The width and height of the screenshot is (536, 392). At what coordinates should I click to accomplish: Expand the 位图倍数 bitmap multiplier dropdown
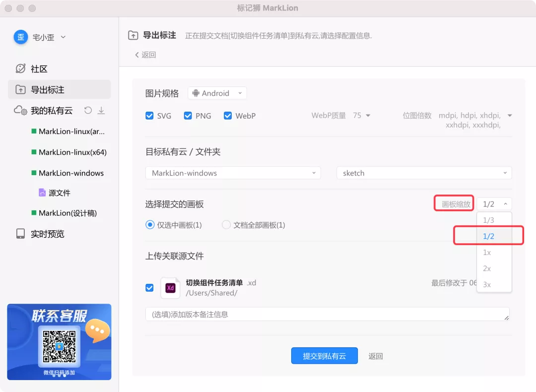(x=510, y=116)
